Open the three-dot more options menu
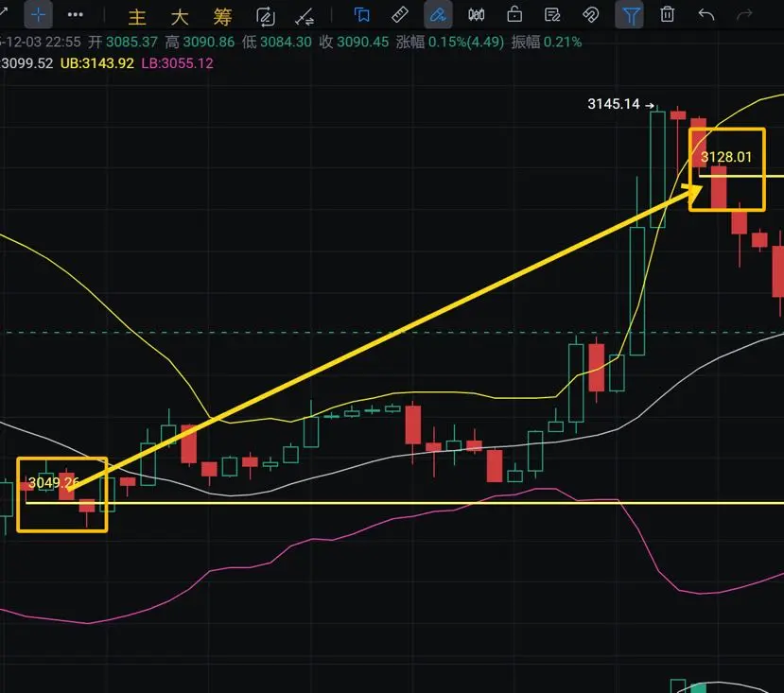Image resolution: width=784 pixels, height=693 pixels. [76, 15]
